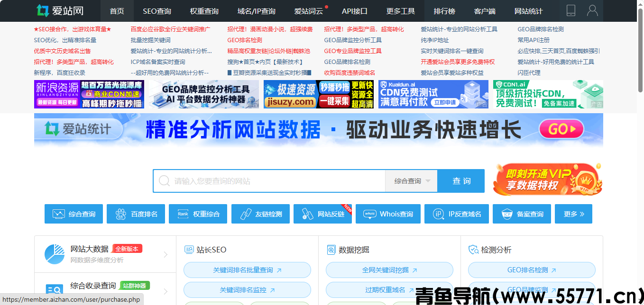Image resolution: width=644 pixels, height=305 pixels.
Task: Click the 网站反链 link icon
Action: 307,214
